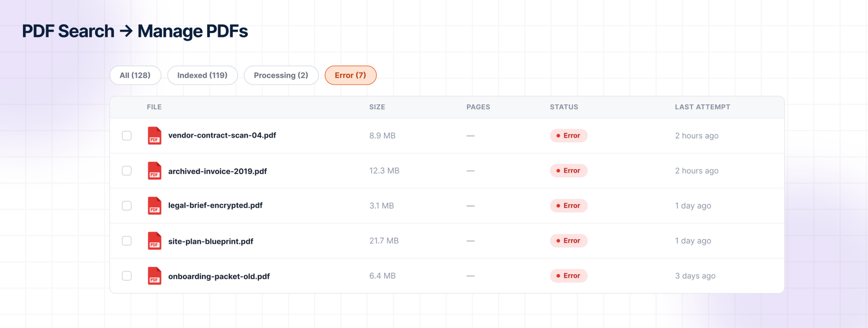Open file onboarding-packet-old.pdf
The height and width of the screenshot is (328, 868).
[219, 276]
